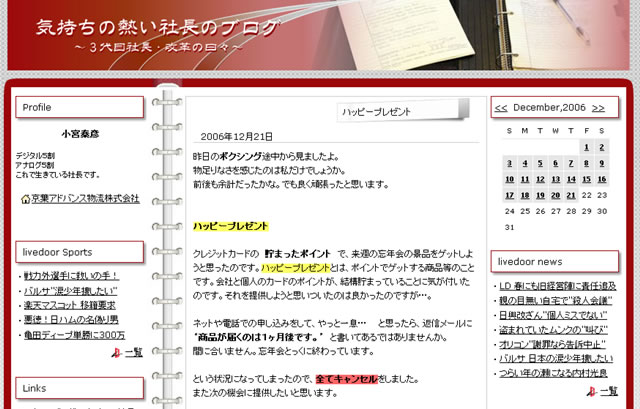Open the livedoor news 一覧 list link

point(609,391)
